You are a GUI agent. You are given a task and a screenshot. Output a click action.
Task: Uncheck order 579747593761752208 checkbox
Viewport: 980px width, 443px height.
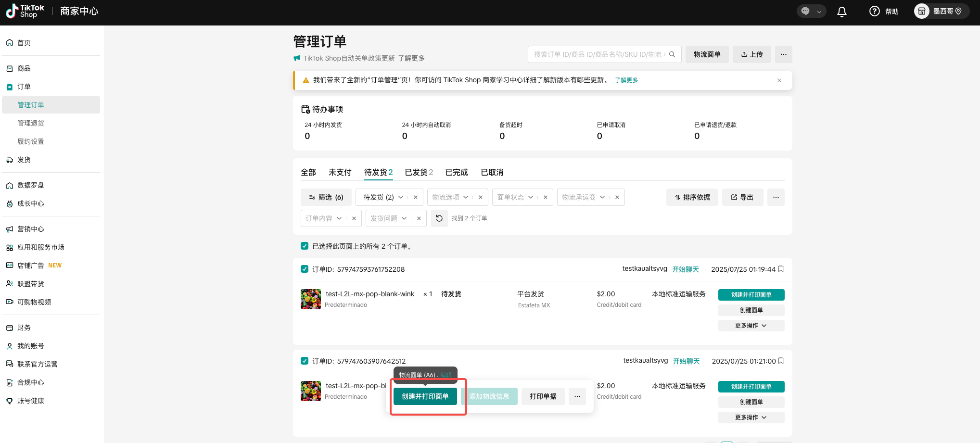pyautogui.click(x=305, y=269)
